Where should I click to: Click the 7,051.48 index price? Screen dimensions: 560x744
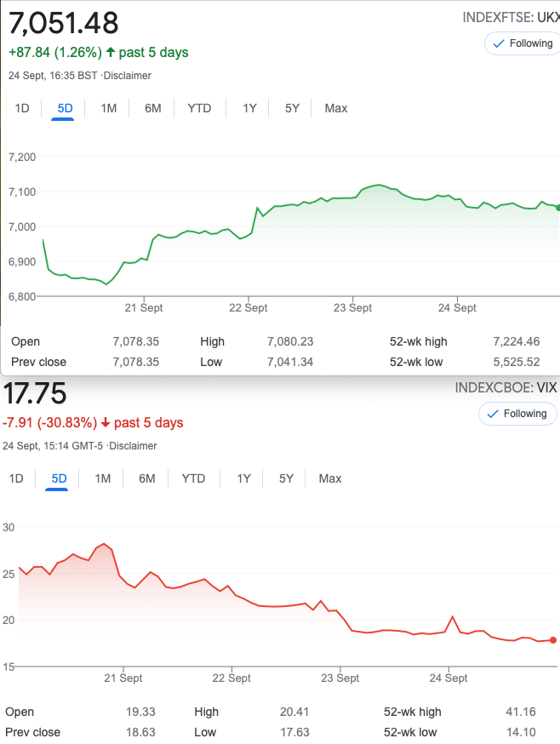(x=64, y=23)
